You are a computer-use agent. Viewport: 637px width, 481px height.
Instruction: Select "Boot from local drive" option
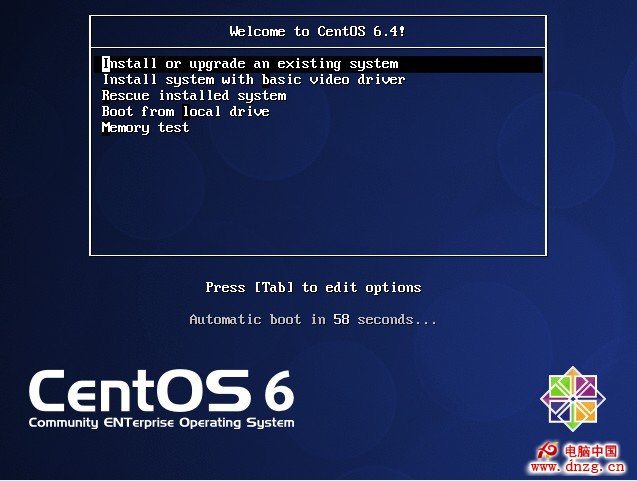pos(185,112)
